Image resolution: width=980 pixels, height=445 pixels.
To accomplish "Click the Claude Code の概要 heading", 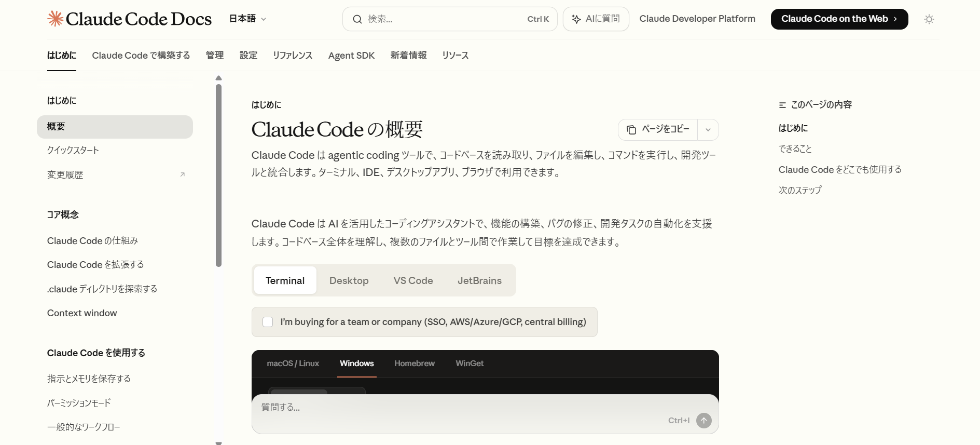I will pos(337,129).
